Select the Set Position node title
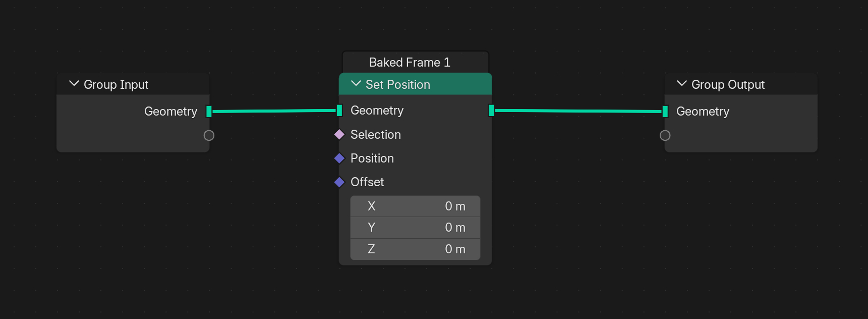The width and height of the screenshot is (868, 319). (398, 84)
